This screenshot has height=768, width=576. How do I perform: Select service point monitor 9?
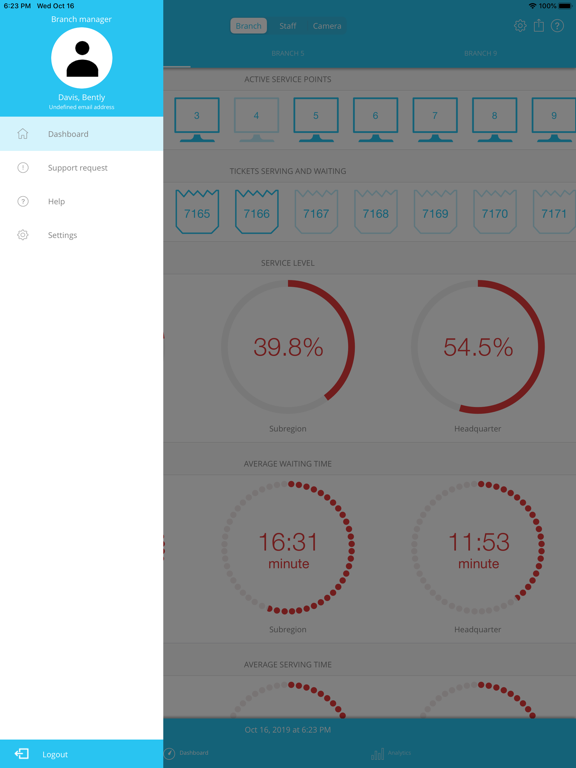pyautogui.click(x=554, y=120)
